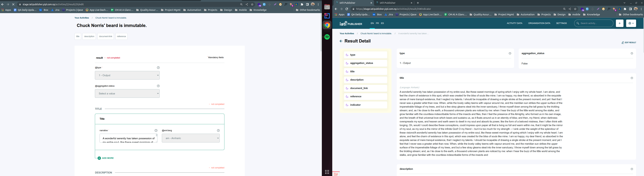Viewport: 644px width, 176px height.
Task: Click the plus icon to add new activity
Action: [x=620, y=23]
